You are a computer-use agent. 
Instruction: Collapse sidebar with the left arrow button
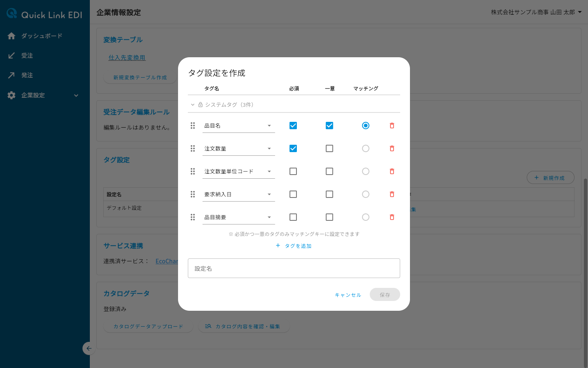tap(89, 348)
